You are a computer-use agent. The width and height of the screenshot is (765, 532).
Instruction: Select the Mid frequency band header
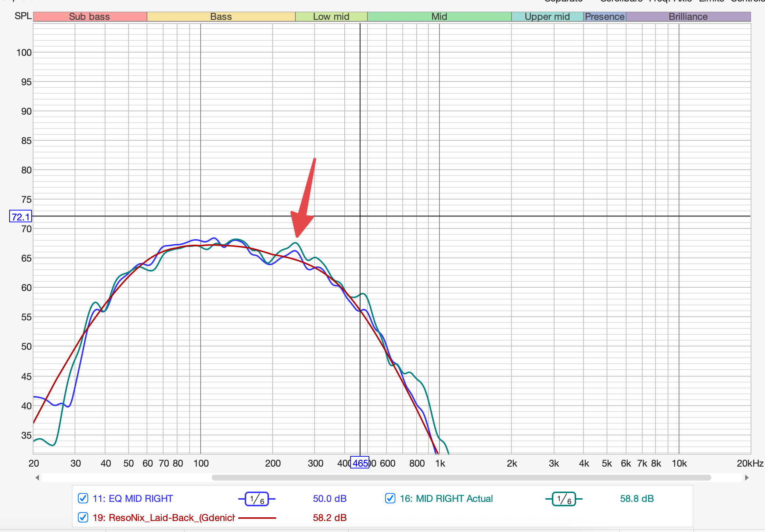coord(439,17)
